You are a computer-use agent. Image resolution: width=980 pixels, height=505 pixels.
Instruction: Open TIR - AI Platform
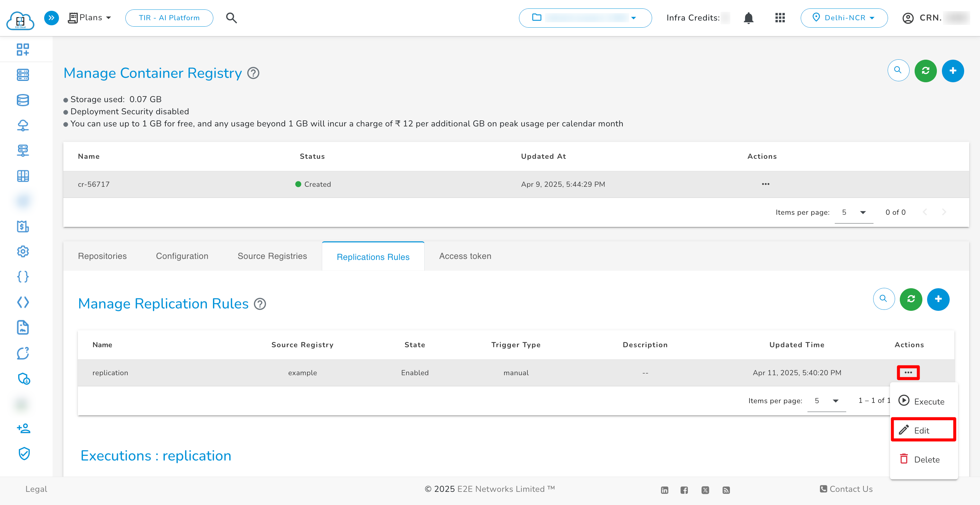(169, 18)
